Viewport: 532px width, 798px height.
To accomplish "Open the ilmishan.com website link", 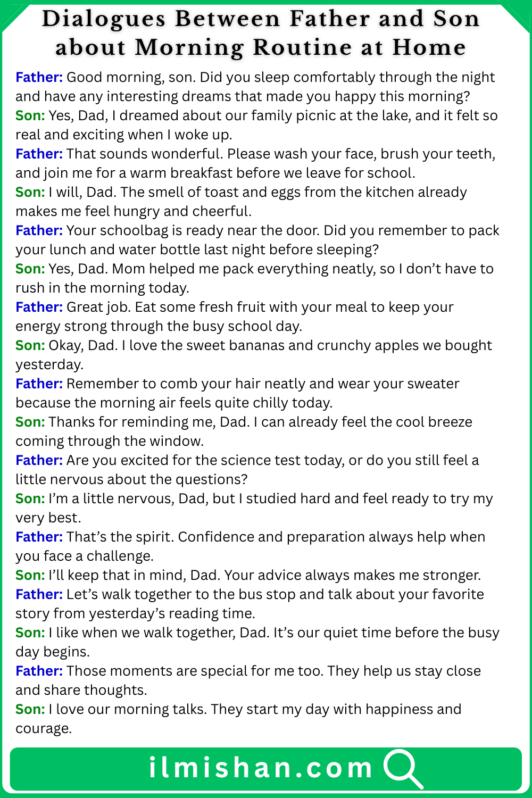I will tap(260, 768).
